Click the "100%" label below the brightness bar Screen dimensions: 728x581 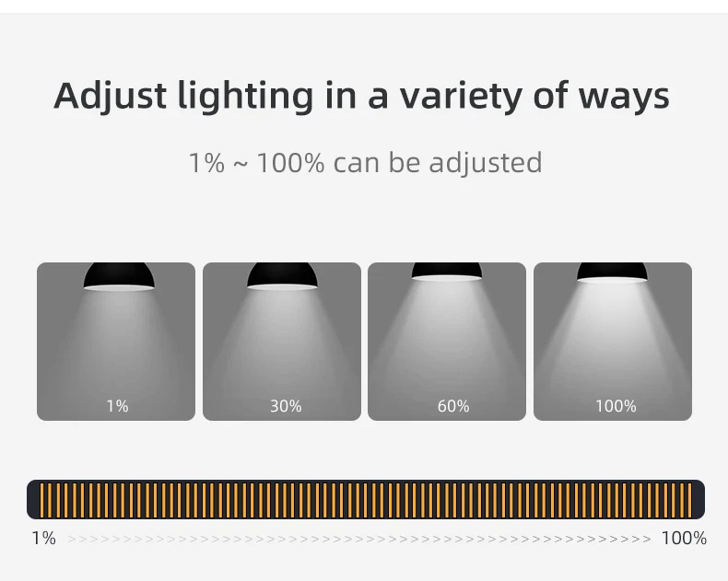[x=684, y=539]
